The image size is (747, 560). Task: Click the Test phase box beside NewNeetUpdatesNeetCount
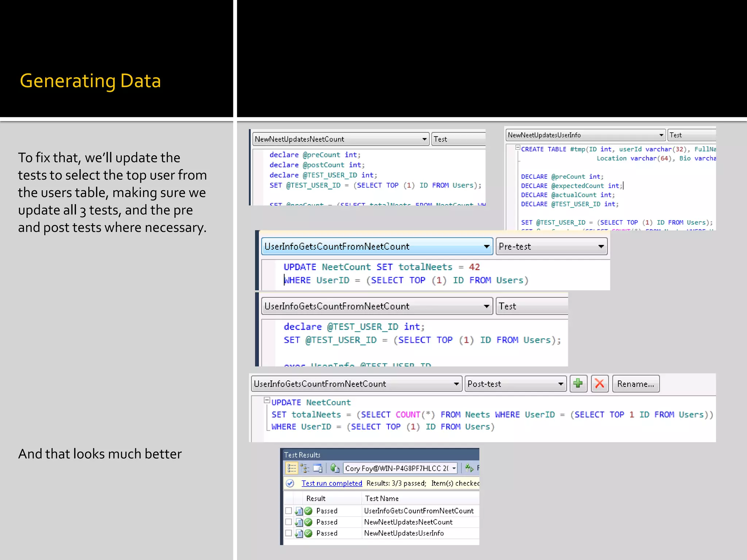pos(458,139)
